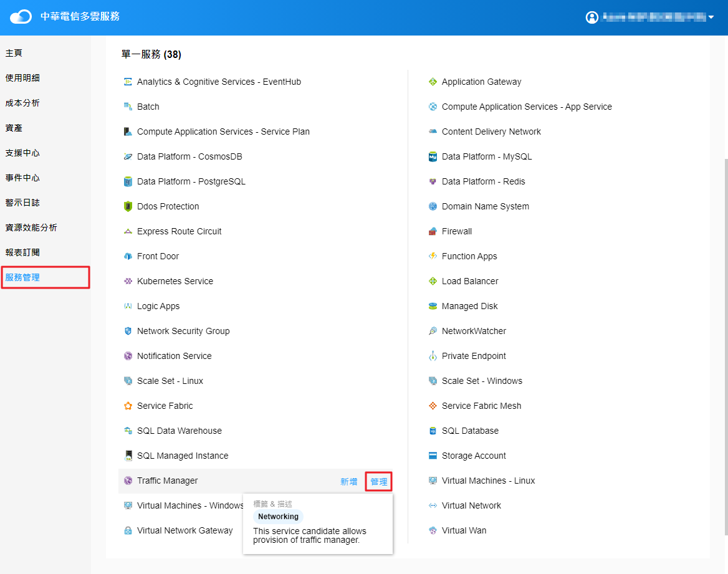This screenshot has height=574, width=728.
Task: Click the SQL Managed Instance icon
Action: point(128,456)
